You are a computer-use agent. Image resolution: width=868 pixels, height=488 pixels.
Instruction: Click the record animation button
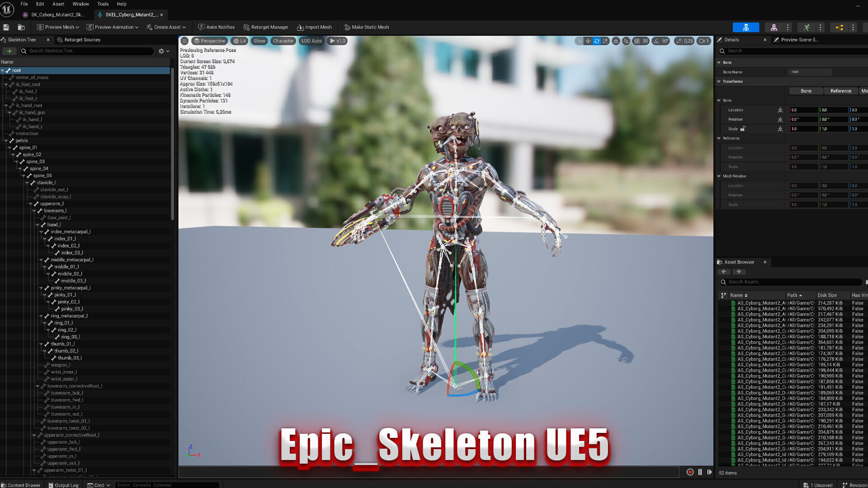690,472
